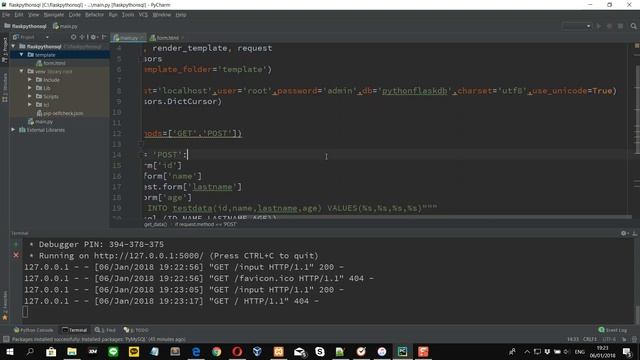Click main.py breadcrumb in navigation bar
The width and height of the screenshot is (640, 360).
[x=65, y=26]
